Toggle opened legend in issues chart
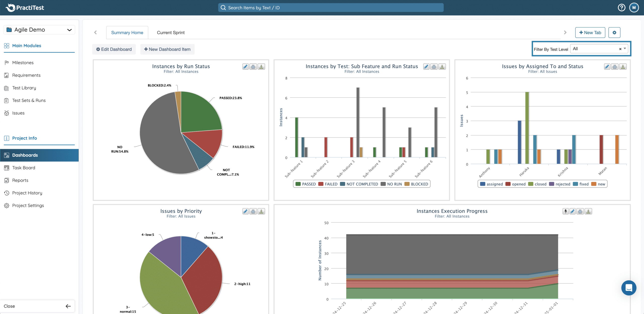The image size is (644, 314). click(x=515, y=184)
